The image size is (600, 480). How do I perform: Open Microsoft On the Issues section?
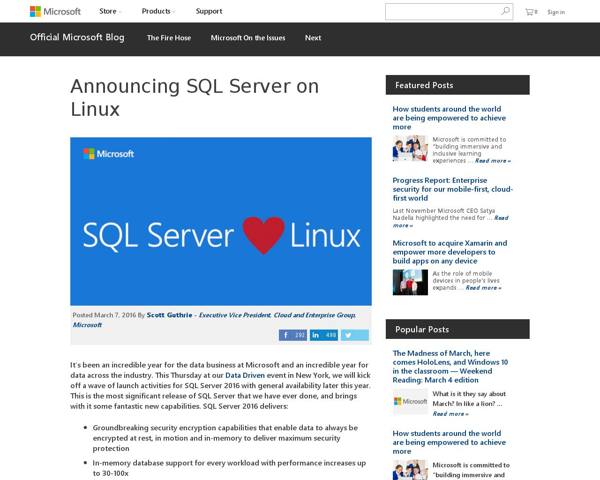pyautogui.click(x=247, y=38)
